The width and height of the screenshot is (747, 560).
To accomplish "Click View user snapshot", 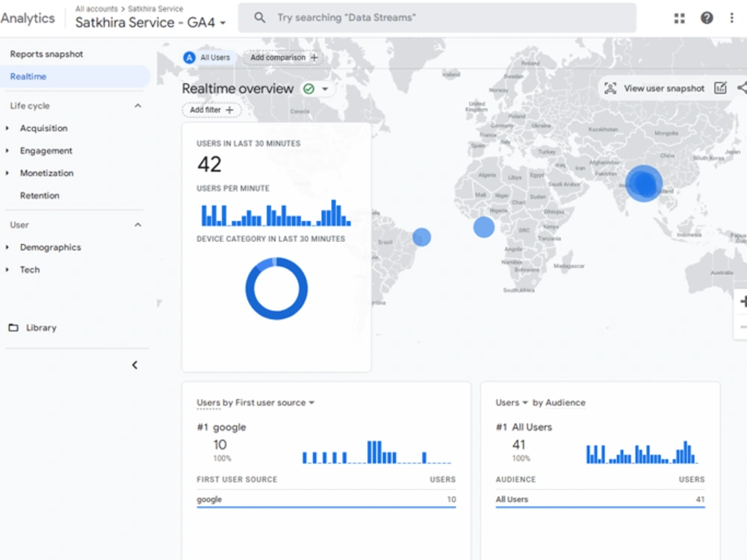I will (663, 89).
